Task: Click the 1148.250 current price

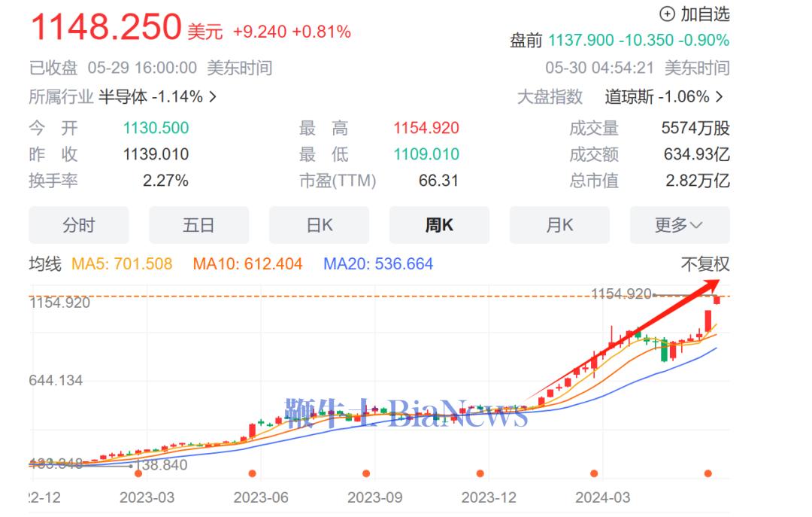Action: (x=106, y=27)
